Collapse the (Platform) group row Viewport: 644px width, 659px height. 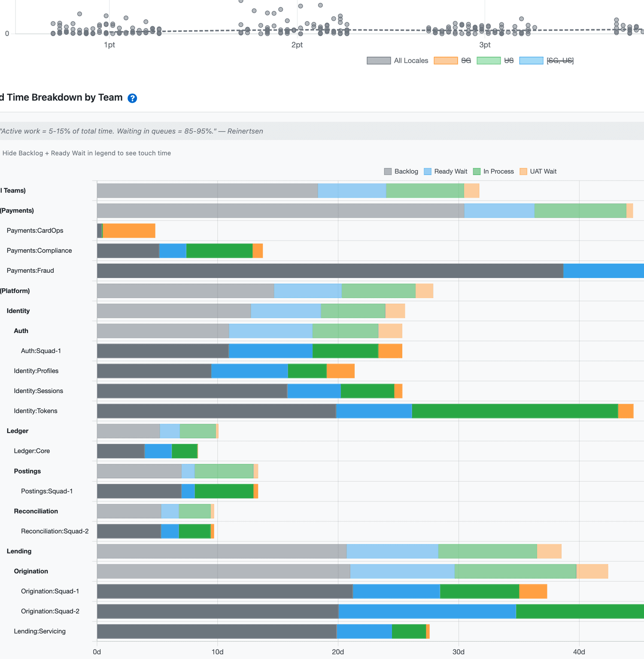click(15, 291)
